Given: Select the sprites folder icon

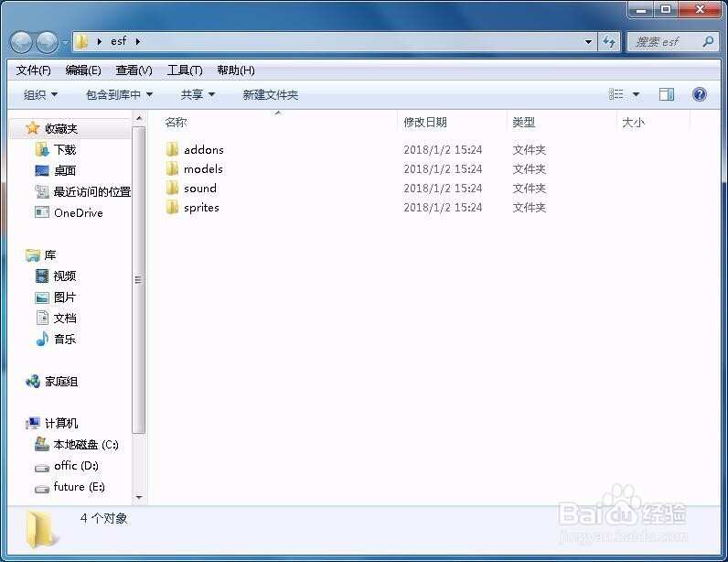Looking at the screenshot, I should tap(172, 207).
